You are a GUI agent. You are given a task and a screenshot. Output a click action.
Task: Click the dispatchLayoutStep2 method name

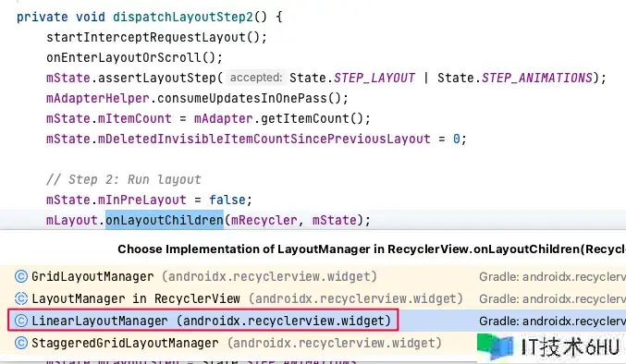[183, 18]
